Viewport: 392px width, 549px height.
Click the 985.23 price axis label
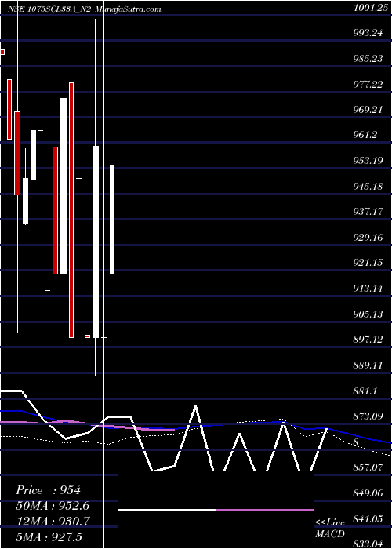(x=369, y=59)
